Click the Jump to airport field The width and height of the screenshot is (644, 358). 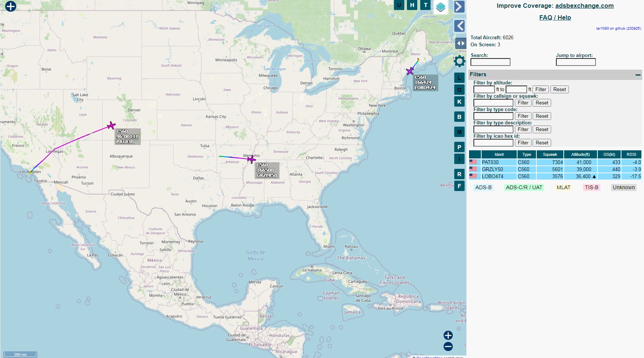(576, 62)
